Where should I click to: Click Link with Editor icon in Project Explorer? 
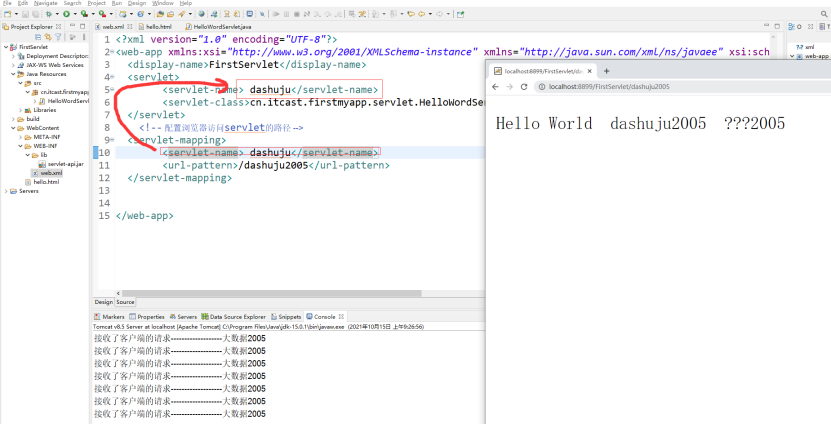(48, 37)
